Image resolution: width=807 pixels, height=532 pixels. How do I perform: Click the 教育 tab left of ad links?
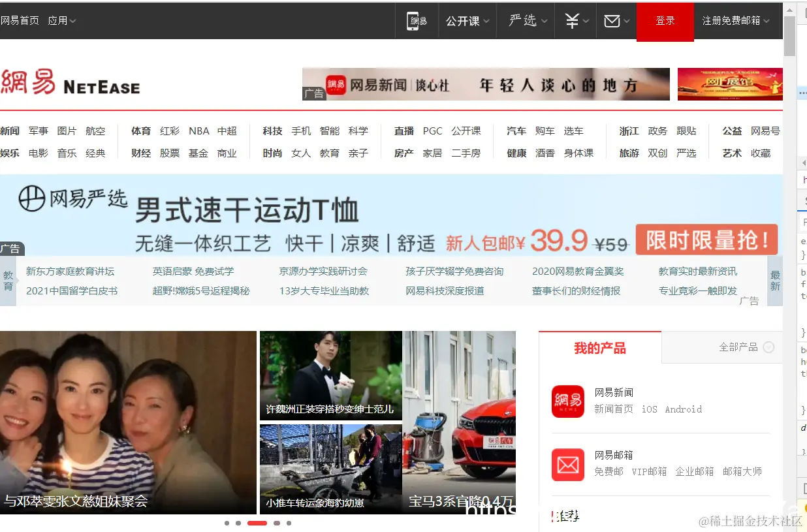[8, 281]
